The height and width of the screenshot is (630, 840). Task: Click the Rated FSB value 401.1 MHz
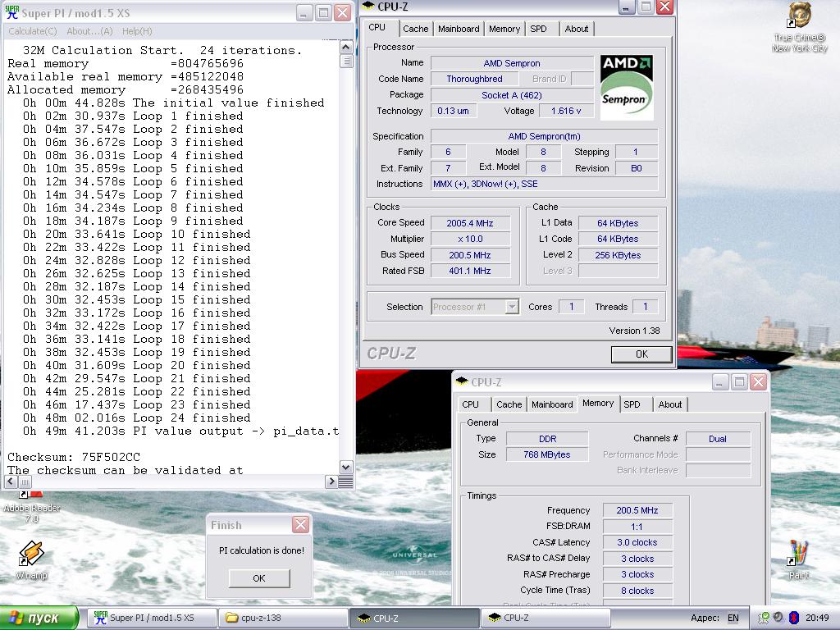(x=470, y=271)
